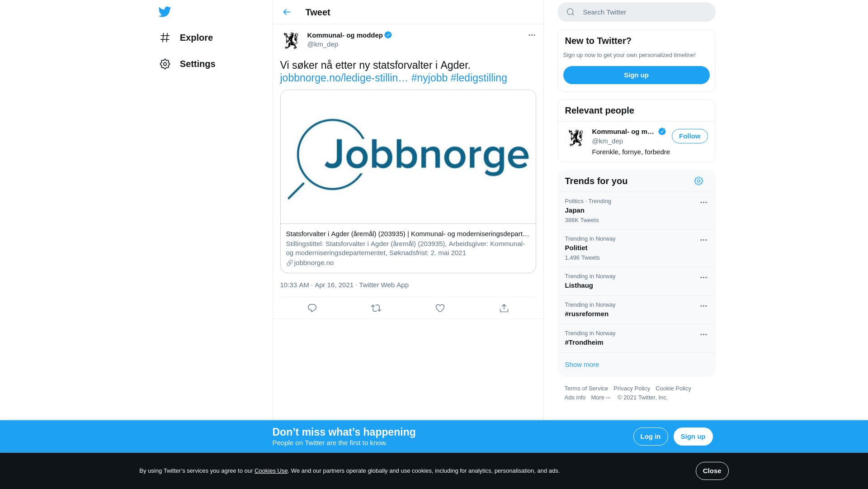Close the cookie notice banner
The height and width of the screenshot is (489, 868).
point(712,471)
